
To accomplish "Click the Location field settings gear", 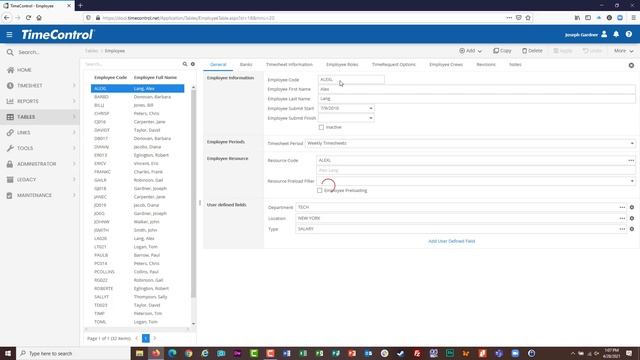I will tap(632, 218).
